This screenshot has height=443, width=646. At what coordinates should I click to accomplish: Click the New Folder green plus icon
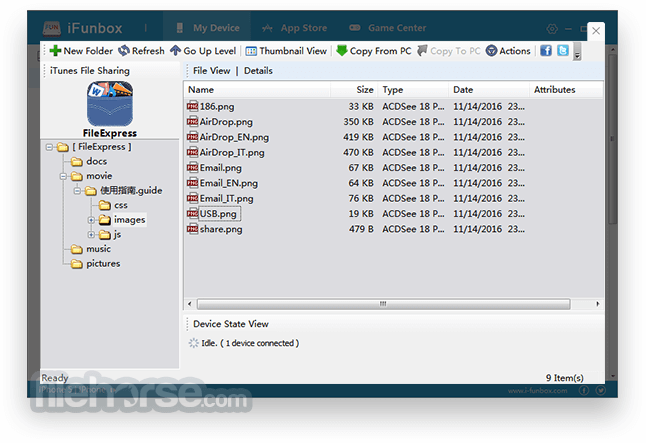click(55, 51)
